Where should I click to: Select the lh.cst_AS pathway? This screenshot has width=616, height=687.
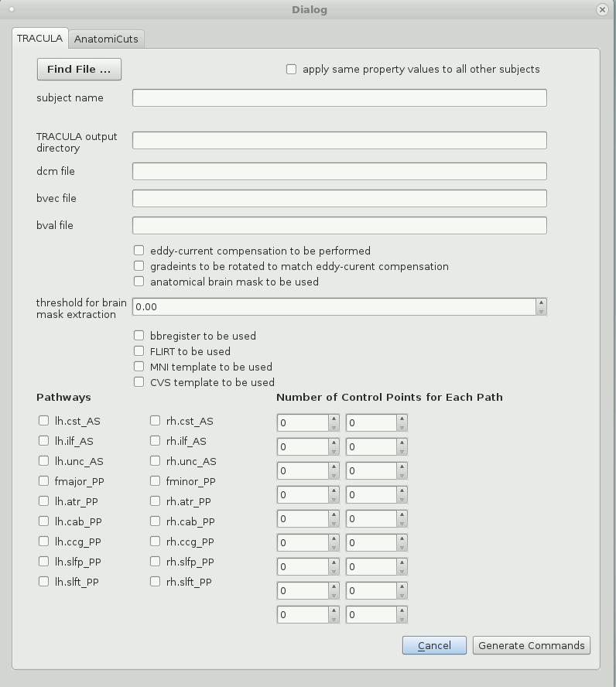[44, 421]
